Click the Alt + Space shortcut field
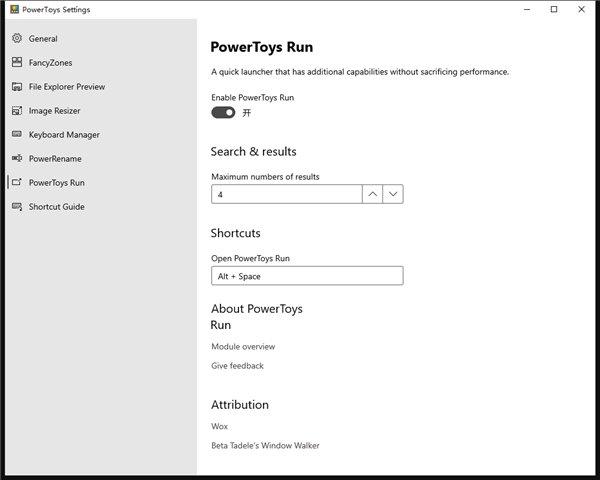Image resolution: width=600 pixels, height=480 pixels. tap(307, 276)
